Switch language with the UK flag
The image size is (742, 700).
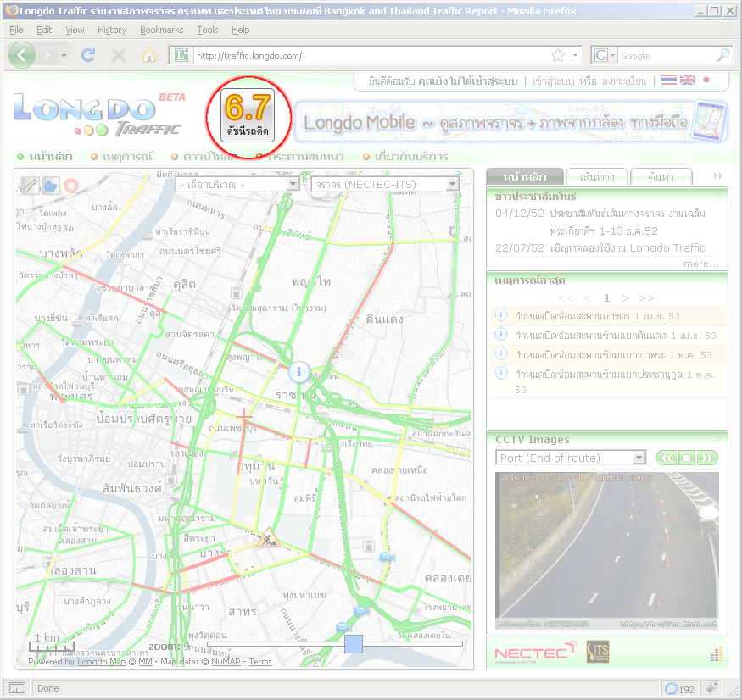pyautogui.click(x=688, y=80)
